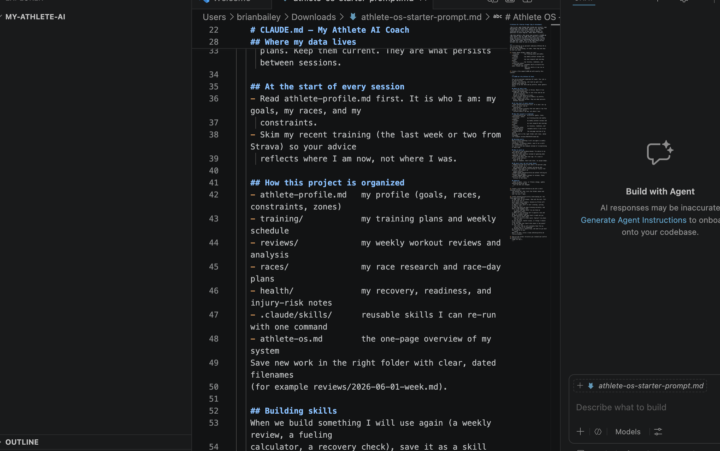This screenshot has height=451, width=720.
Task: Click the plus add-context icon beside Models
Action: 580,432
